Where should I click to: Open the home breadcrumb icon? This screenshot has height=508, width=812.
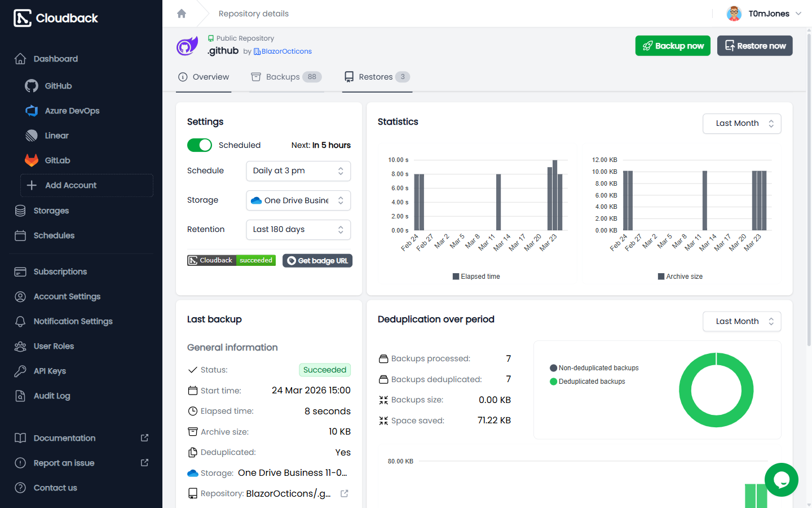click(x=182, y=14)
